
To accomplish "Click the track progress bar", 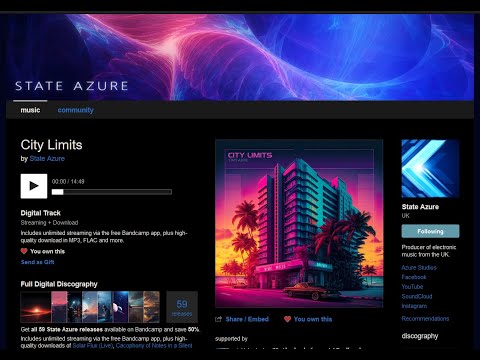I will [112, 192].
